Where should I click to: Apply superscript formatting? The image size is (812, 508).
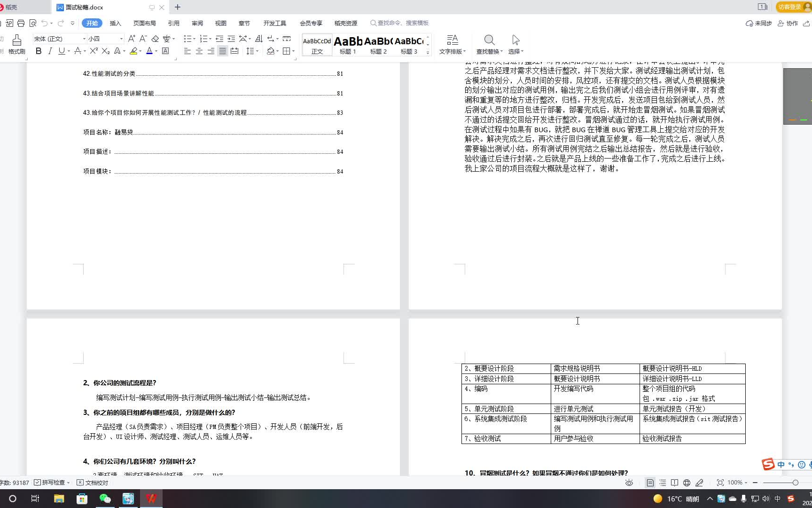(94, 51)
